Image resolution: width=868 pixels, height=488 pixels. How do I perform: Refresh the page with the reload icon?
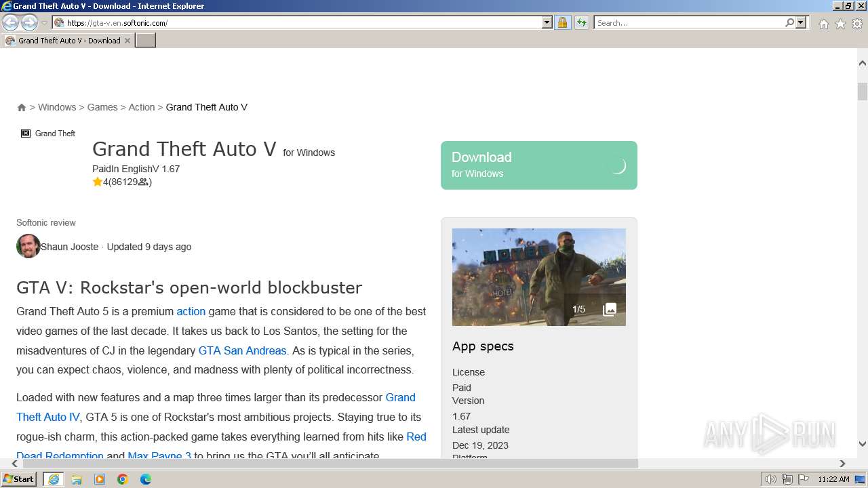click(582, 22)
